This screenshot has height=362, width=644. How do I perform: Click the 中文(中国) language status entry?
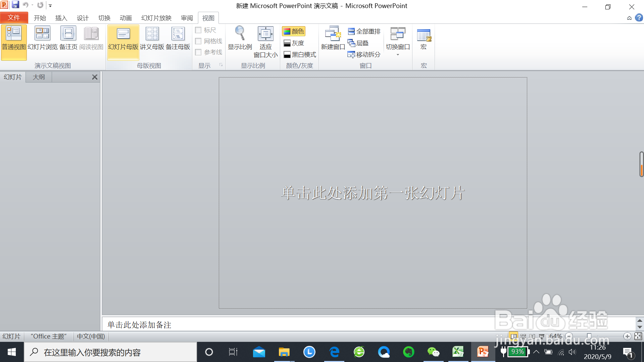click(x=91, y=336)
